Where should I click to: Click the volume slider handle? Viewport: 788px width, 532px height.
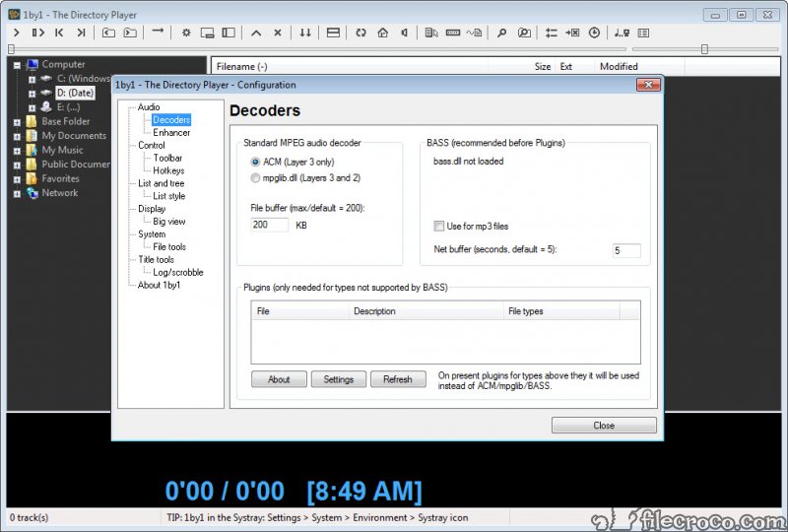pyautogui.click(x=704, y=49)
